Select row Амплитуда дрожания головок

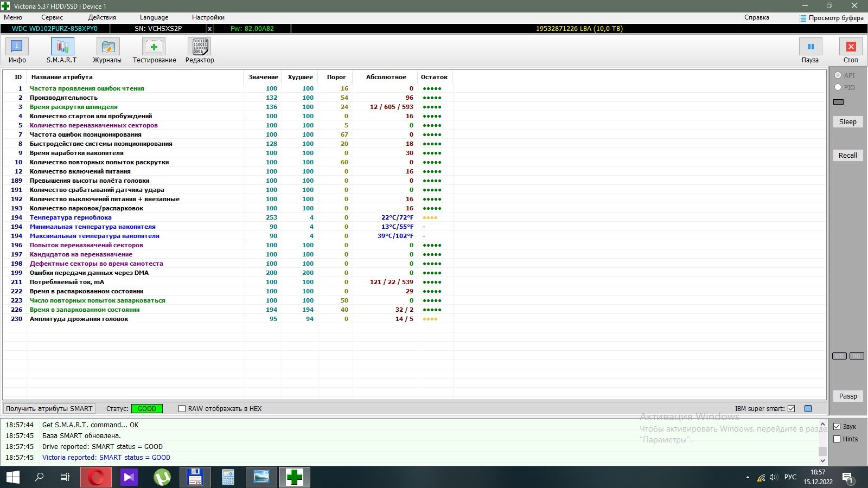coord(228,319)
